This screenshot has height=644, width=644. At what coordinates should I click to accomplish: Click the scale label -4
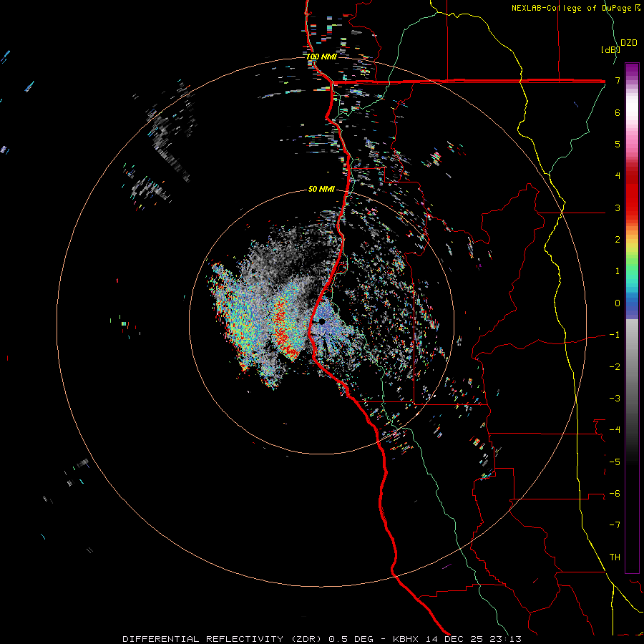click(615, 429)
